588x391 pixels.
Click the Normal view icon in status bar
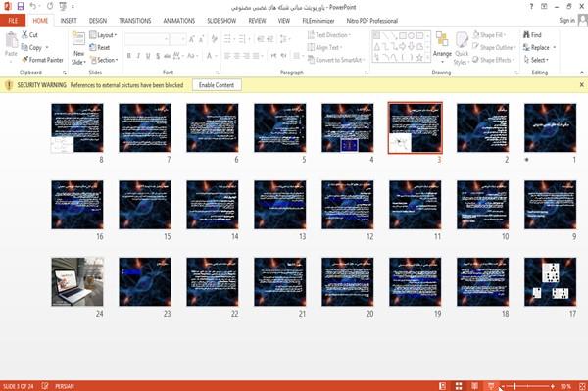[443, 386]
